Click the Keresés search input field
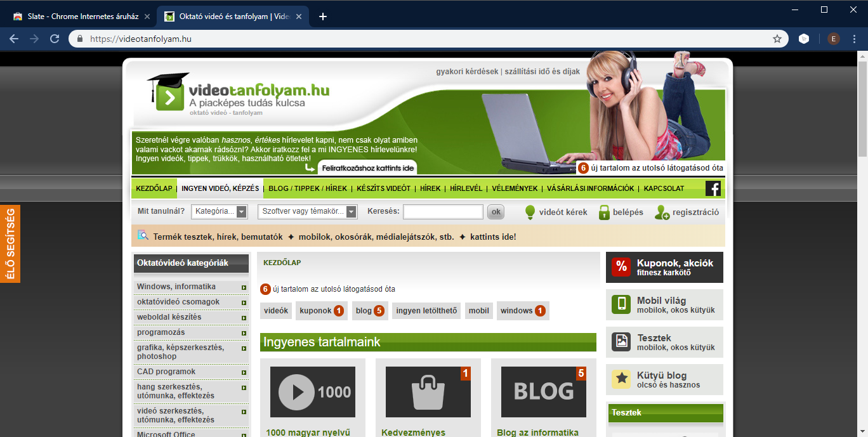Image resolution: width=868 pixels, height=437 pixels. click(443, 212)
